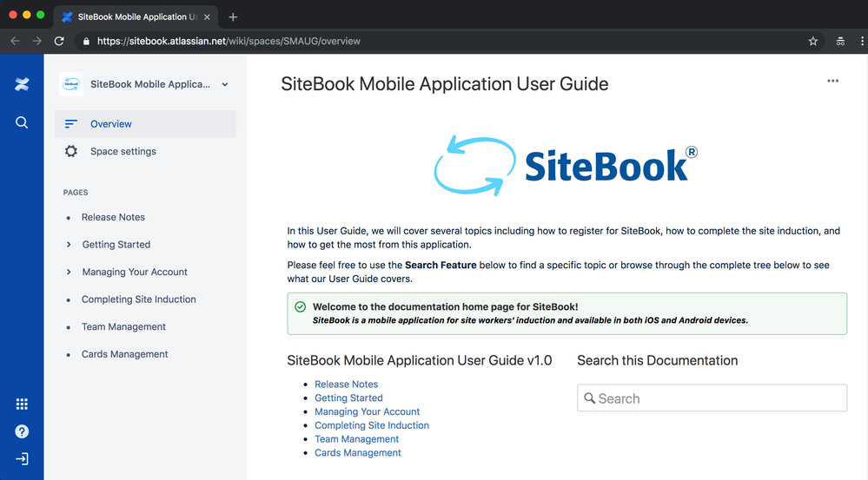Follow the Getting Started link in content
This screenshot has width=868, height=480.
[348, 398]
